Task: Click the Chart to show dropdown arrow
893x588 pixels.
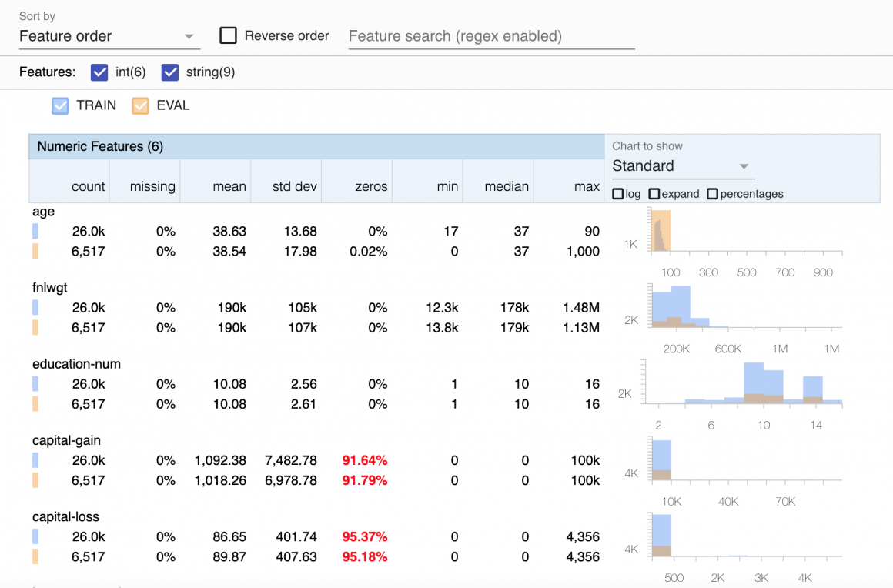Action: coord(744,166)
